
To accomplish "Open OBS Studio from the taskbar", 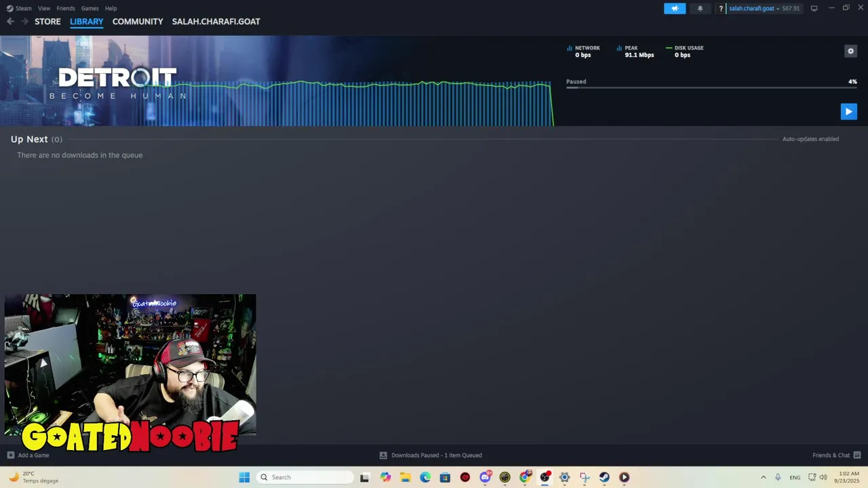I will [x=545, y=477].
